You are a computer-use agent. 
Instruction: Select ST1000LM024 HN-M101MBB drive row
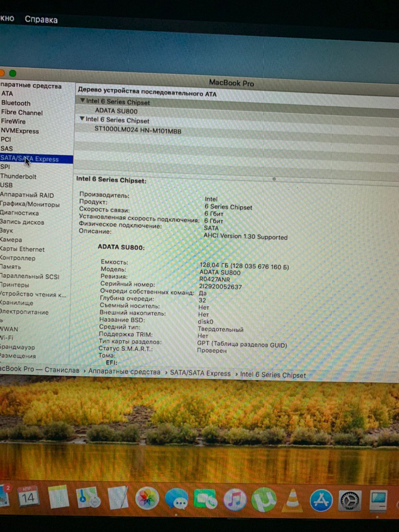click(138, 130)
